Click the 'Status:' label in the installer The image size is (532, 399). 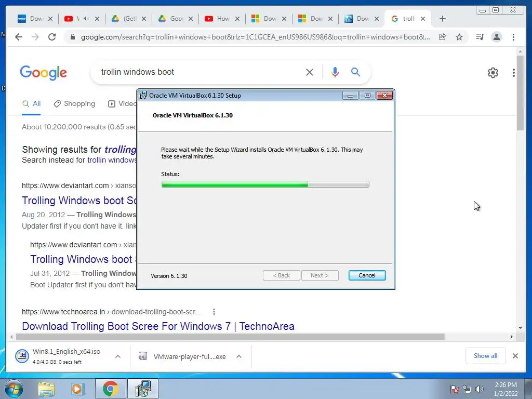point(170,174)
